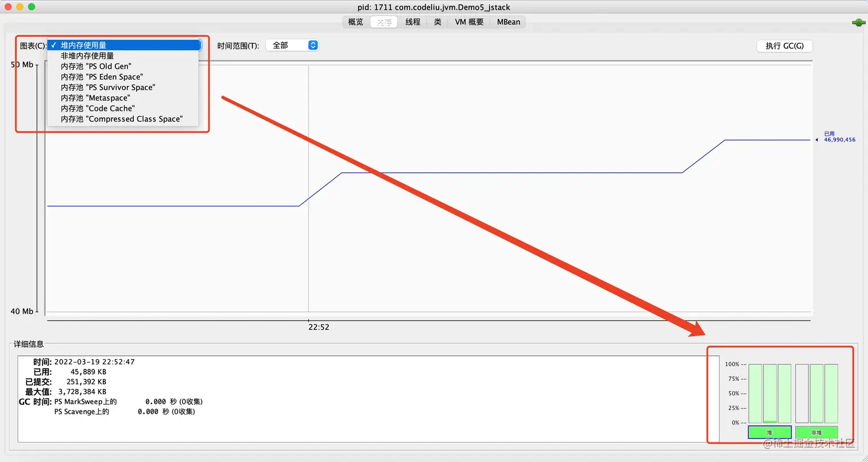The height and width of the screenshot is (462, 868).
Task: Choose 内存池 "PS Survivor Space" option
Action: [123, 87]
